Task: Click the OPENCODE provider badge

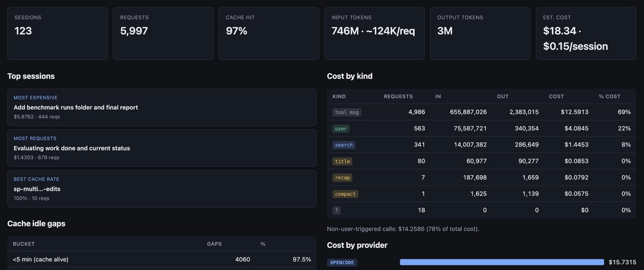Action: click(342, 262)
